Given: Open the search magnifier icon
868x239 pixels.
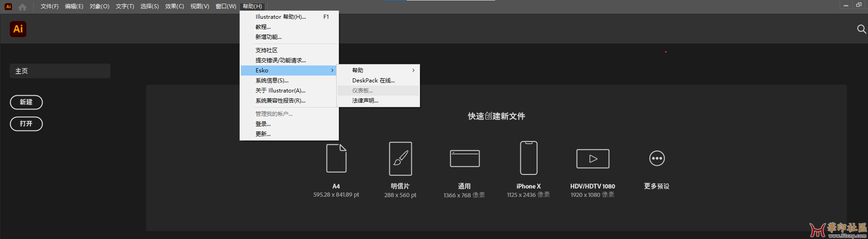Looking at the screenshot, I should tap(861, 29).
